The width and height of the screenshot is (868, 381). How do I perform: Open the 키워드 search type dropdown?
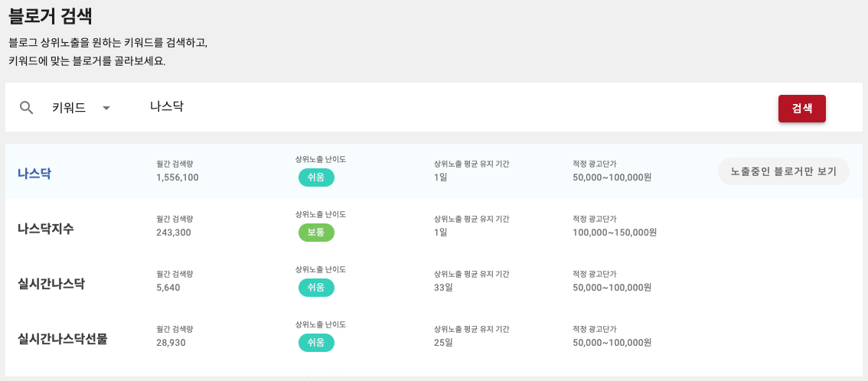coord(81,108)
